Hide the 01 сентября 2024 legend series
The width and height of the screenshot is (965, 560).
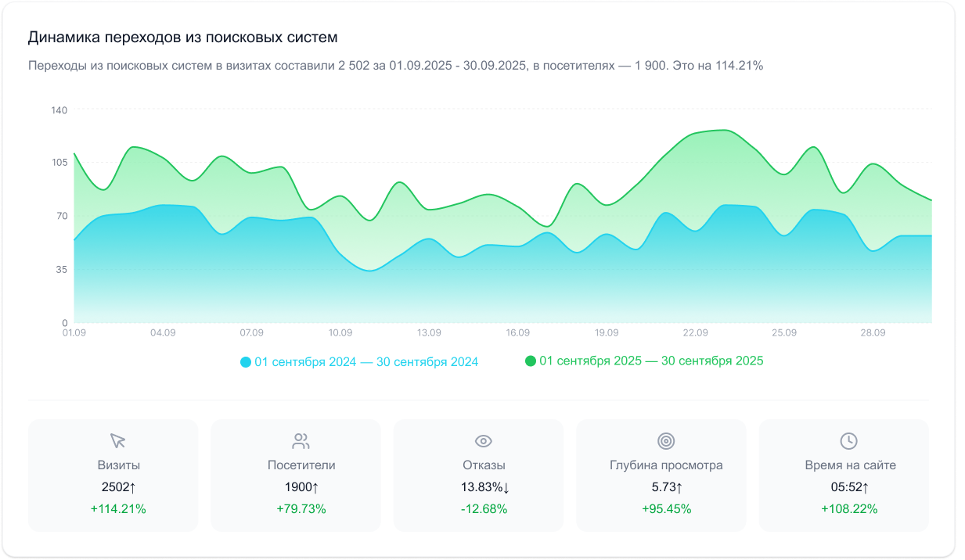coord(365,362)
